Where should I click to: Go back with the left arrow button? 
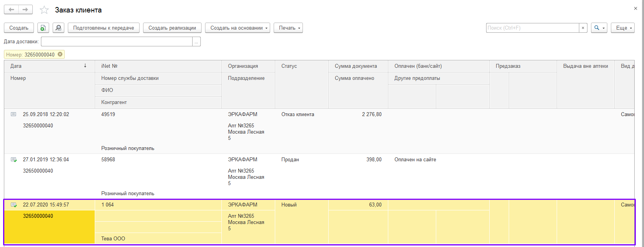(12, 10)
